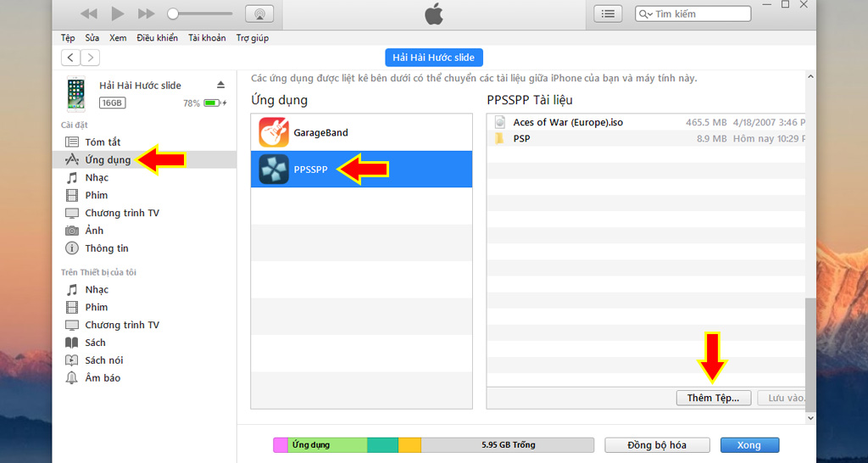Open Tóm tắt in the sidebar

[x=103, y=142]
